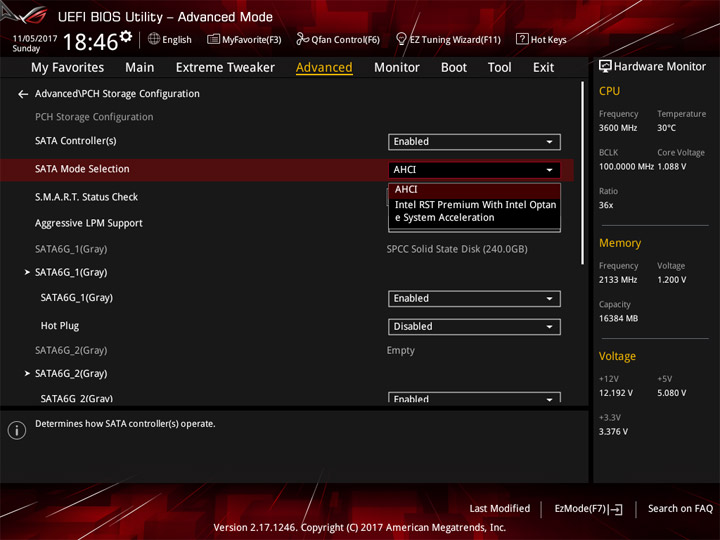Viewport: 720px width, 540px height.
Task: Click Last Modified button
Action: pyautogui.click(x=500, y=509)
